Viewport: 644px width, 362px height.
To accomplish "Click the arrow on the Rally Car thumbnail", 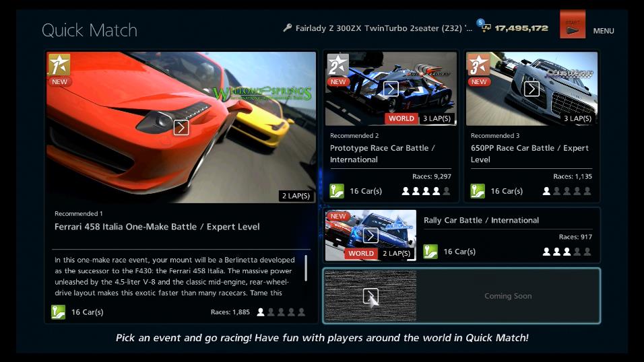I will point(371,236).
